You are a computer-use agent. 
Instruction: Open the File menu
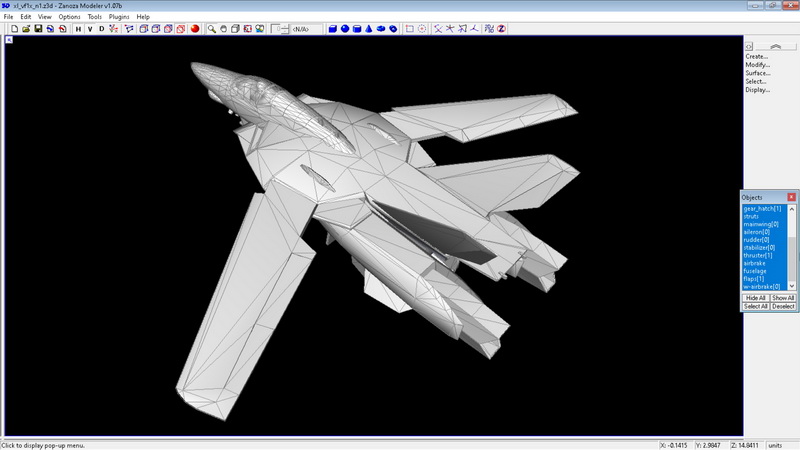pos(9,17)
